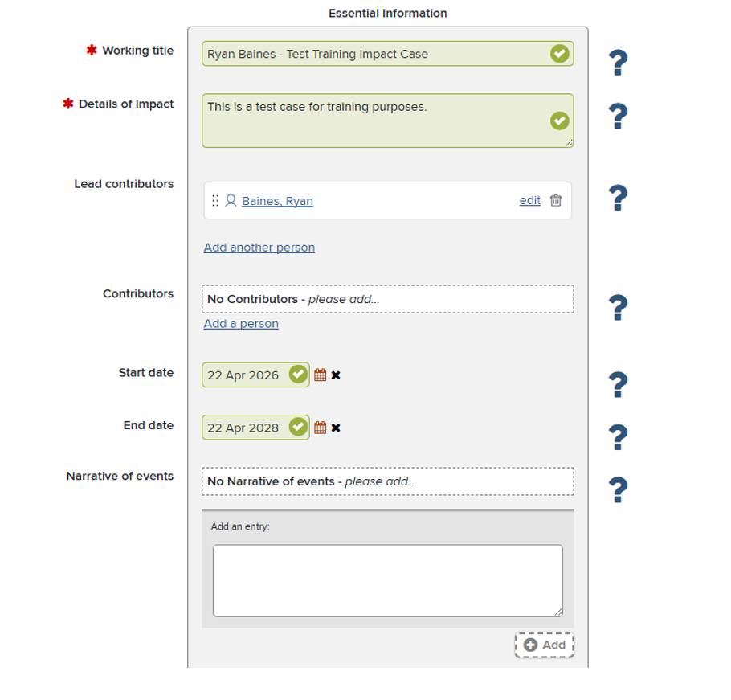Show help for End date field
This screenshot has width=731, height=700.
(x=619, y=437)
